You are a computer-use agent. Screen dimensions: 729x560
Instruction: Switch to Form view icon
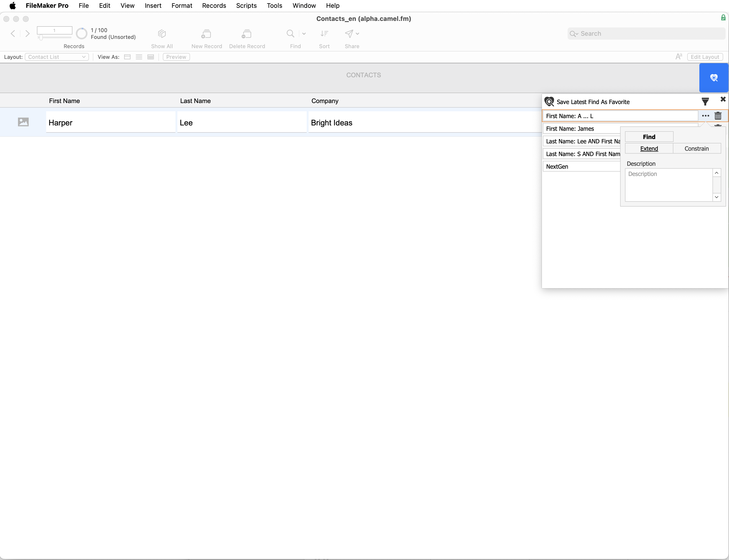pos(127,57)
